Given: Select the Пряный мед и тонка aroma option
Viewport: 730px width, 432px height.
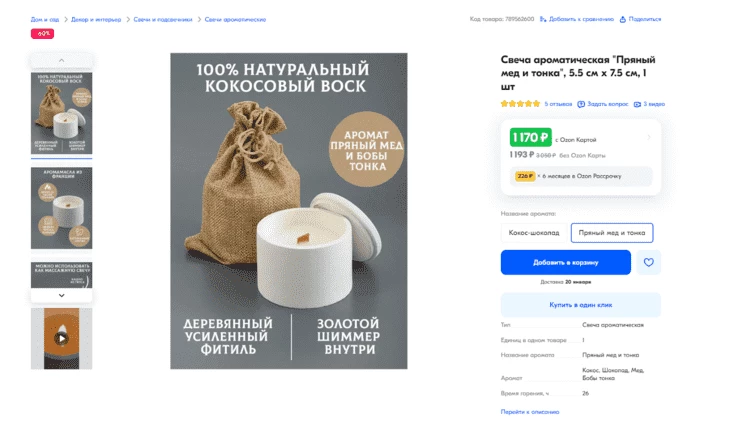Looking at the screenshot, I should click(x=612, y=232).
